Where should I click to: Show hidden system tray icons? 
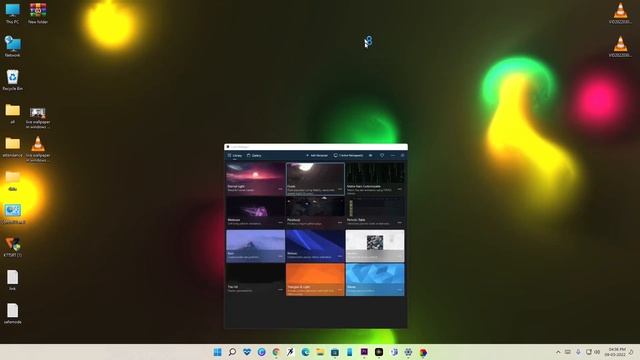click(558, 352)
